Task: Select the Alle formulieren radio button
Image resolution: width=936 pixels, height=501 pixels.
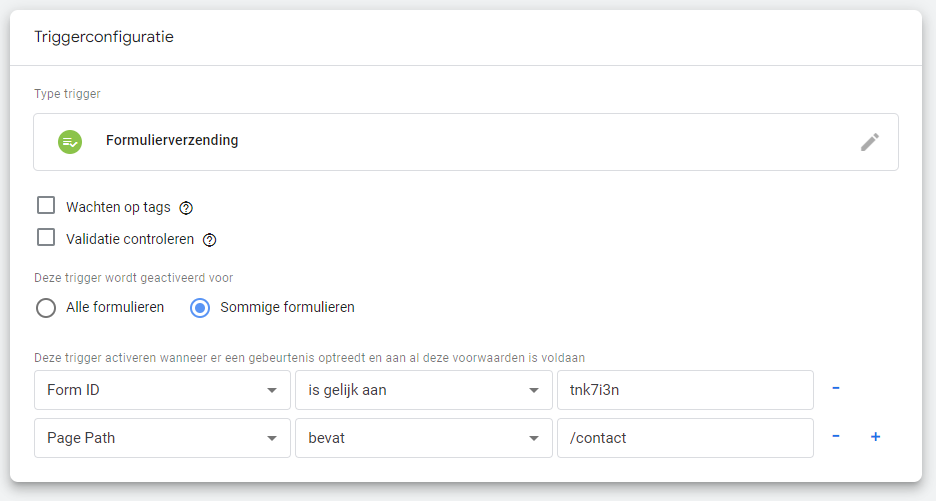Action: point(46,308)
